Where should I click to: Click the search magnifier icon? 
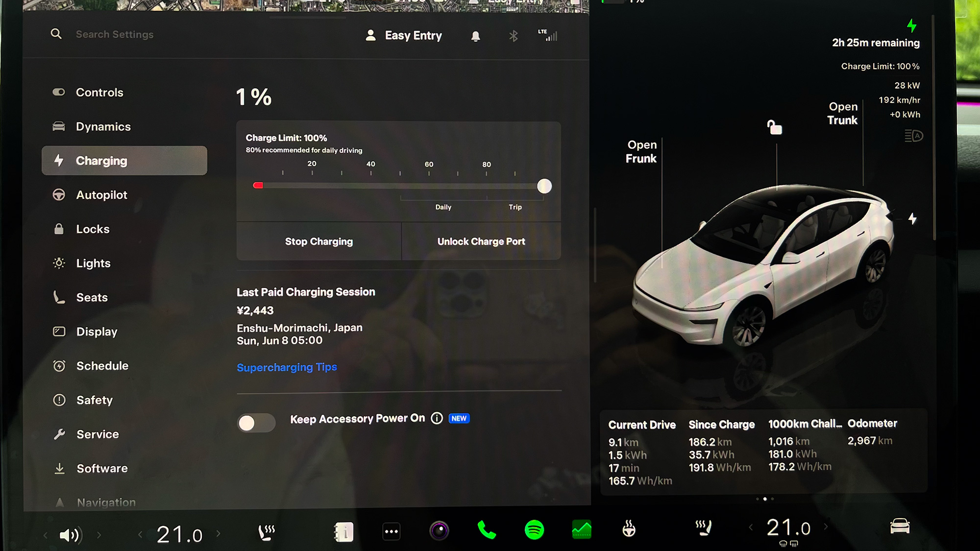(56, 34)
